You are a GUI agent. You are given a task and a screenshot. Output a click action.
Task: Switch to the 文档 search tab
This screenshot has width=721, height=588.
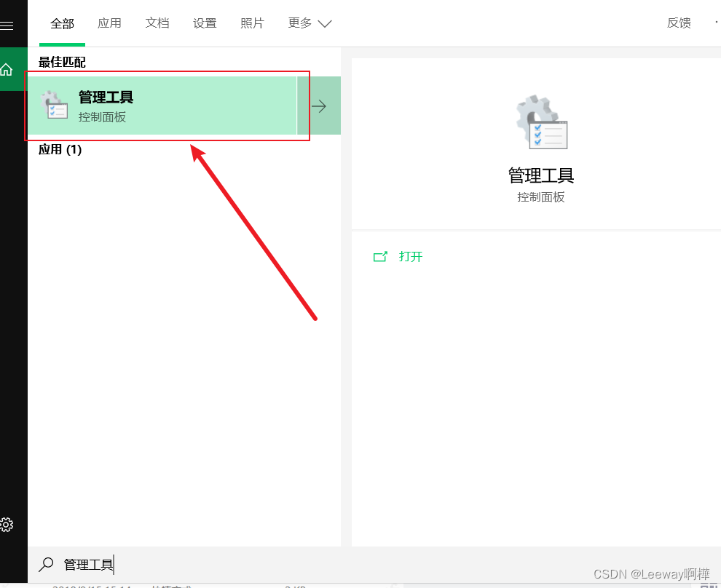pyautogui.click(x=157, y=23)
